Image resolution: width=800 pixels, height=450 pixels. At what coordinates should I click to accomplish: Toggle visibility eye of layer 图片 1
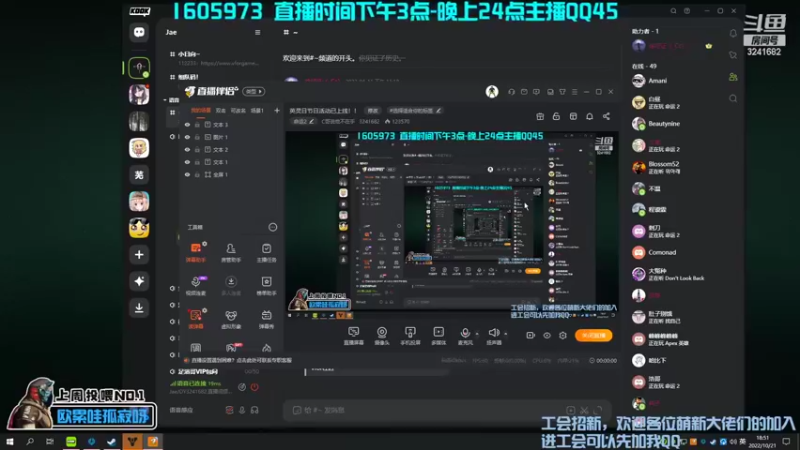tap(187, 137)
